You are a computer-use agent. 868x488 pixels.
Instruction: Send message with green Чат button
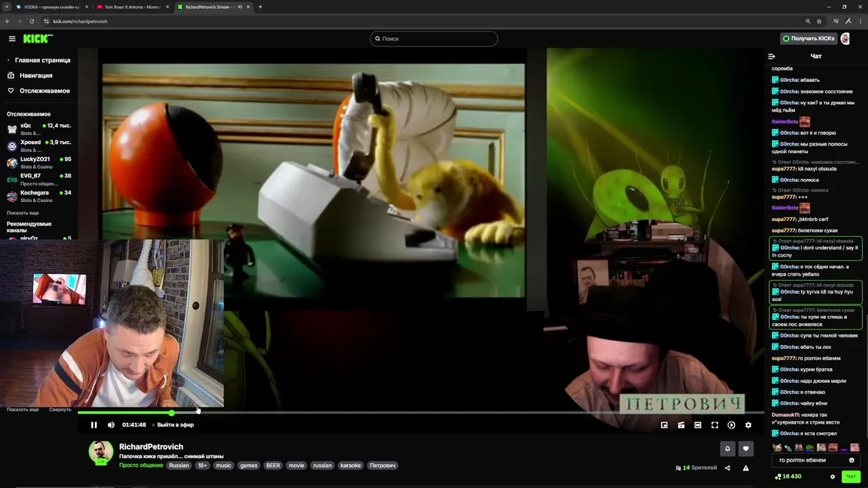pyautogui.click(x=850, y=476)
